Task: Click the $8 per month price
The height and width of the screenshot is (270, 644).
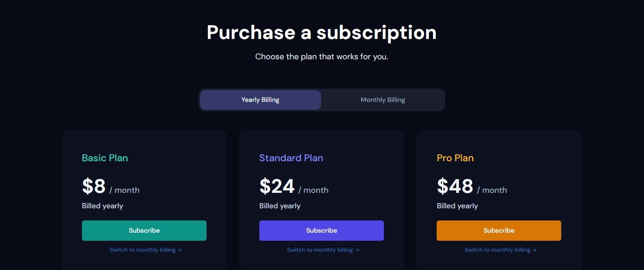Action: coord(94,186)
